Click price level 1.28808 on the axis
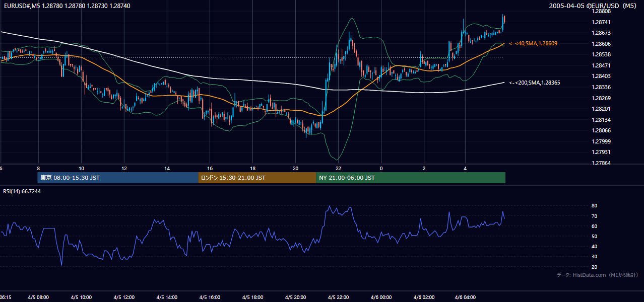644x302 pixels. coord(601,11)
